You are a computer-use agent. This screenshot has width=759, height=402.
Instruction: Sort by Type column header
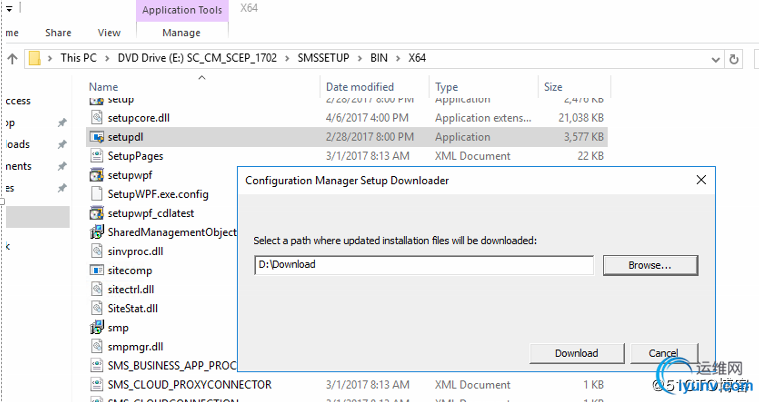[x=446, y=87]
